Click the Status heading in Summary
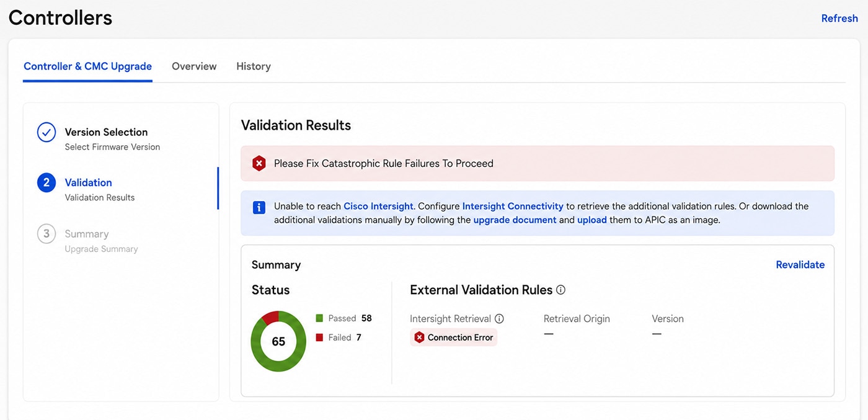 click(270, 290)
